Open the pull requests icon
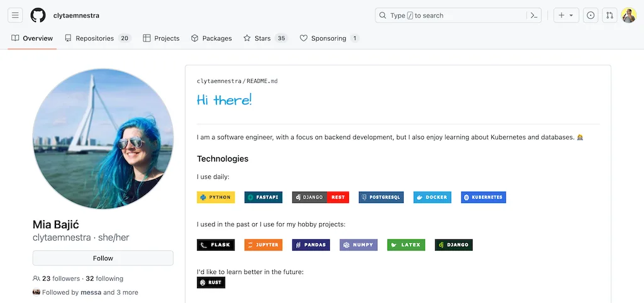Screen dimensions: 644x303 610,16
